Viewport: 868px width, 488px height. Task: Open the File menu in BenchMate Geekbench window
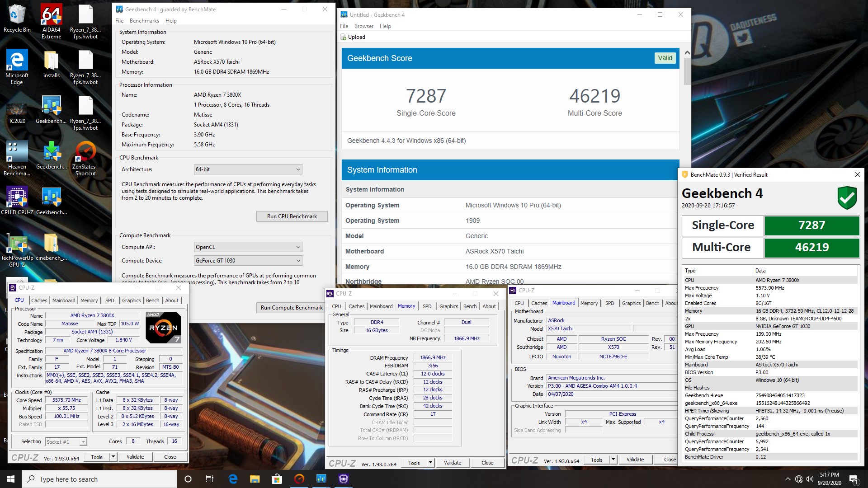click(119, 21)
